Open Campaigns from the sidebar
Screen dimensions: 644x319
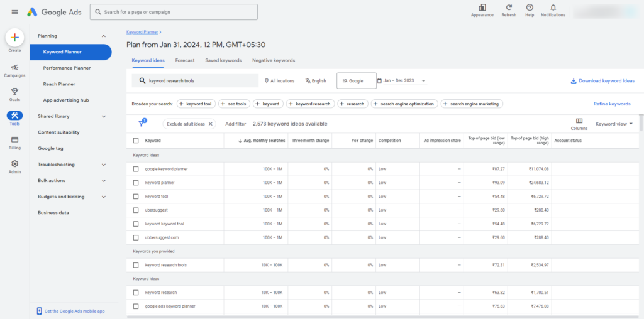click(x=15, y=70)
